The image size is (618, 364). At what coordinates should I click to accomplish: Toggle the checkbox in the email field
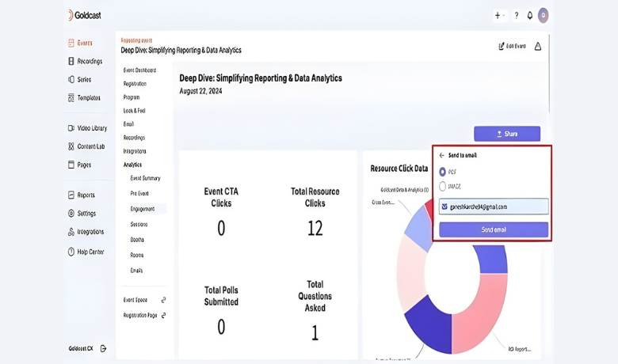tap(444, 207)
